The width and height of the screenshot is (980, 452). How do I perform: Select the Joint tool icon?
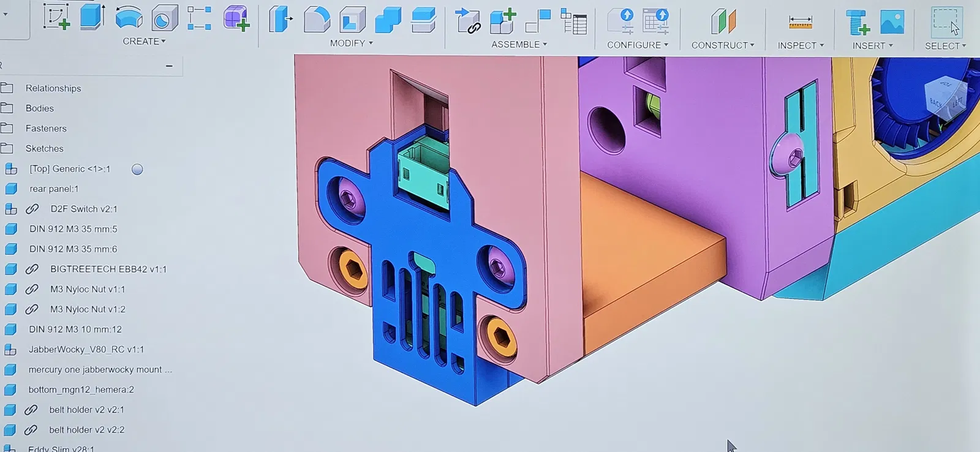coord(538,21)
